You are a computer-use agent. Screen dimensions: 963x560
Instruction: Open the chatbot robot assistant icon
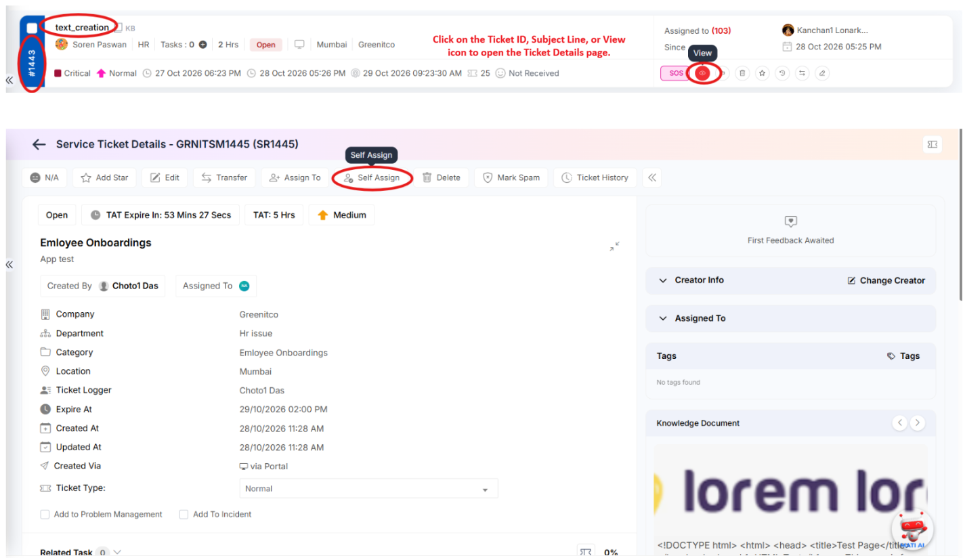pyautogui.click(x=912, y=528)
